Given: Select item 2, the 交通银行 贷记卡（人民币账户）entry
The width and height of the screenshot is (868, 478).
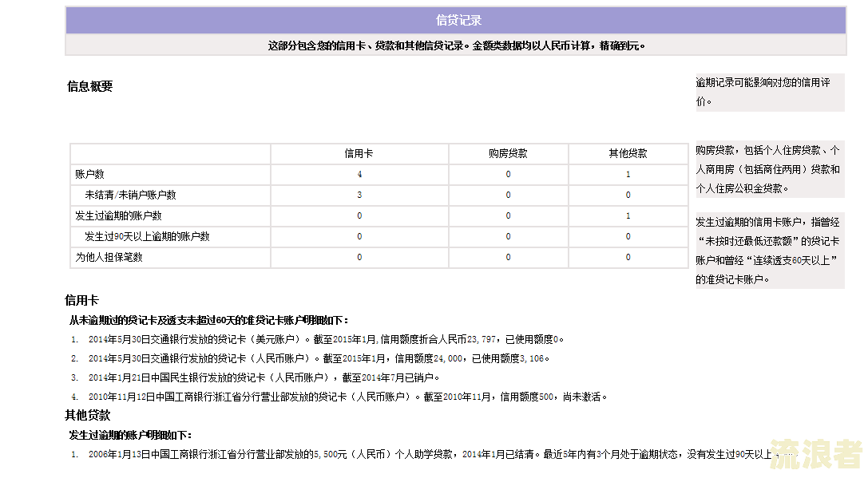Looking at the screenshot, I should [310, 358].
